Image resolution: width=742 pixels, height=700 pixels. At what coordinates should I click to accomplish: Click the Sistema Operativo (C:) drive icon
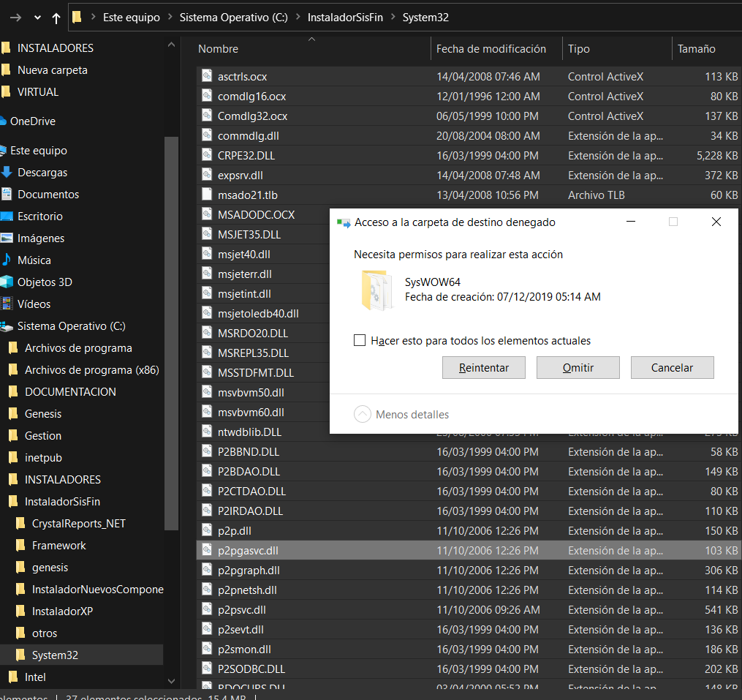(x=7, y=325)
